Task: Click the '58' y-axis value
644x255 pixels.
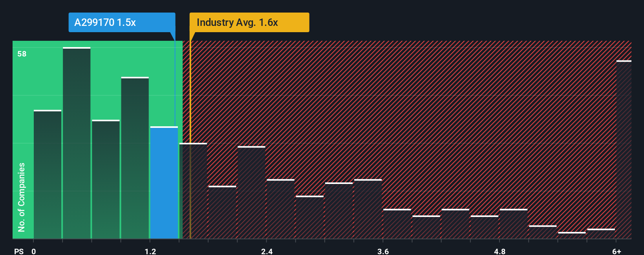Action: coord(22,54)
